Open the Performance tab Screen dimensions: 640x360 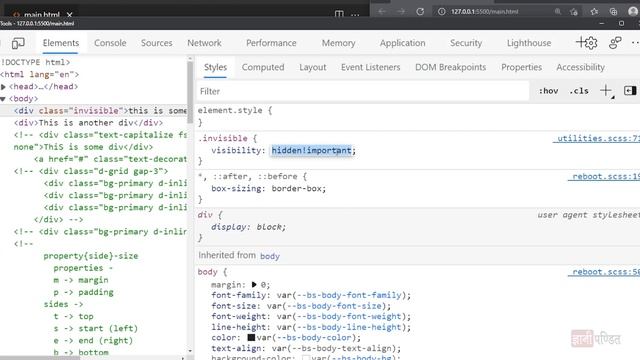(271, 43)
